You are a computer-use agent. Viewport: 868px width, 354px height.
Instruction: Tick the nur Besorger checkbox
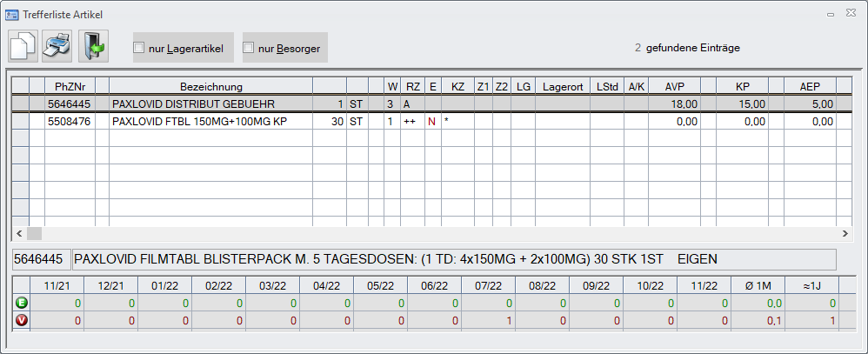[249, 49]
